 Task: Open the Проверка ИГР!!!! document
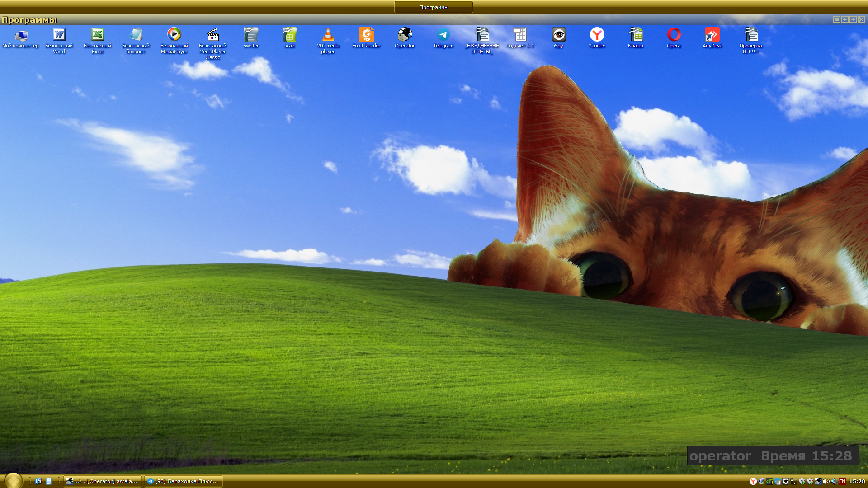point(750,35)
